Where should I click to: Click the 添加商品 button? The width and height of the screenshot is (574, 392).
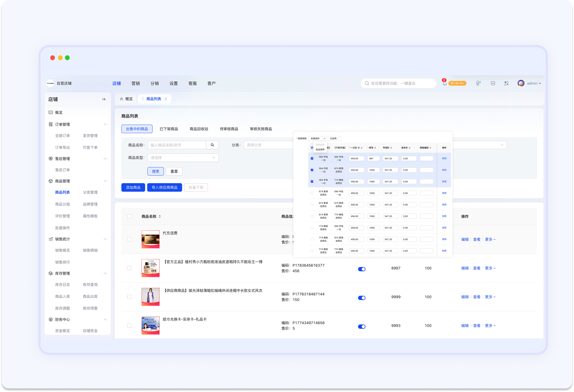133,188
